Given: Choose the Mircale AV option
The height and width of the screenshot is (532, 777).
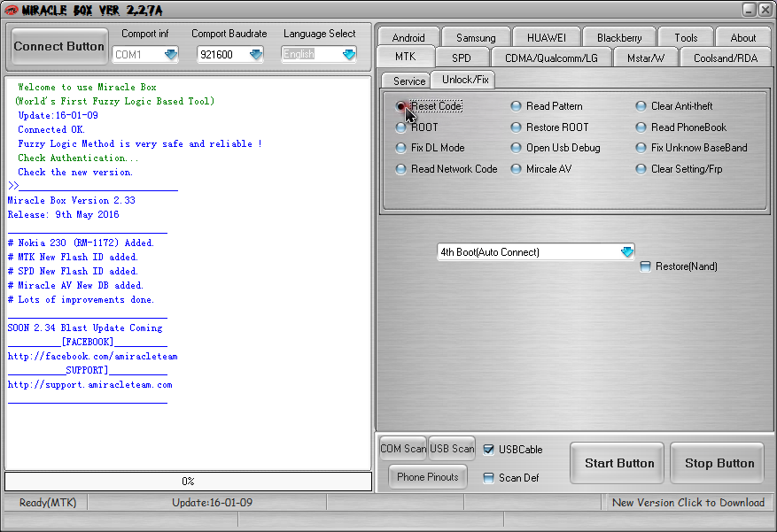Looking at the screenshot, I should (x=541, y=169).
